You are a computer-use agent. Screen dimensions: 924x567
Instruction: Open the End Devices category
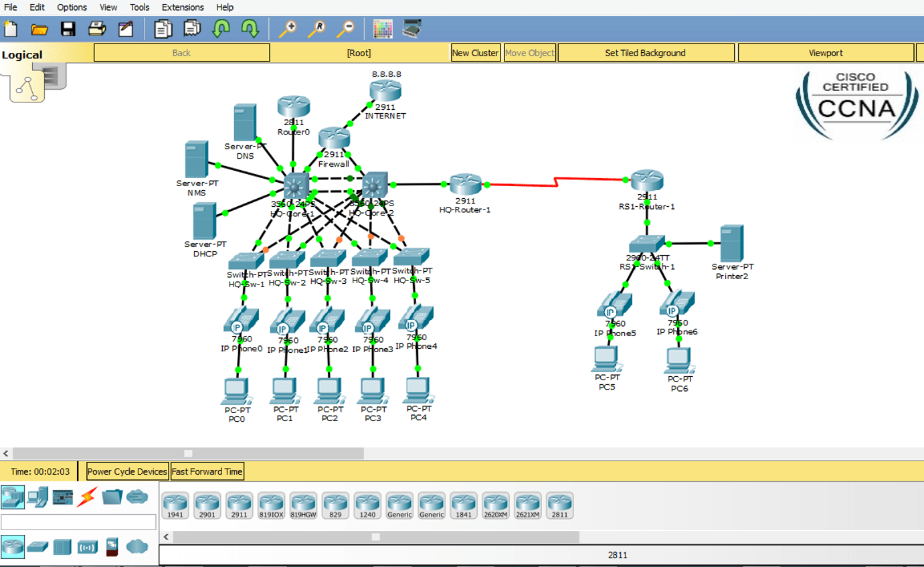[x=37, y=495]
